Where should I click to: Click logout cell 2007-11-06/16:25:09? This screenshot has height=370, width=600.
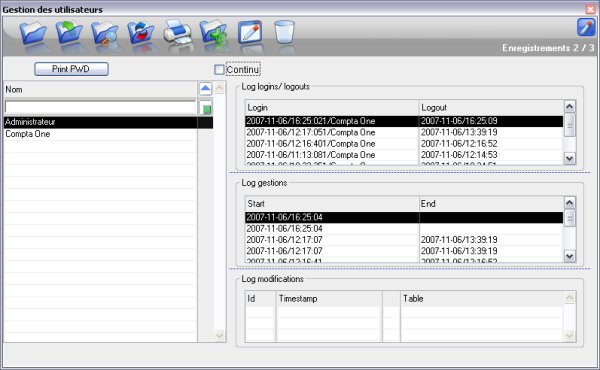(x=491, y=121)
